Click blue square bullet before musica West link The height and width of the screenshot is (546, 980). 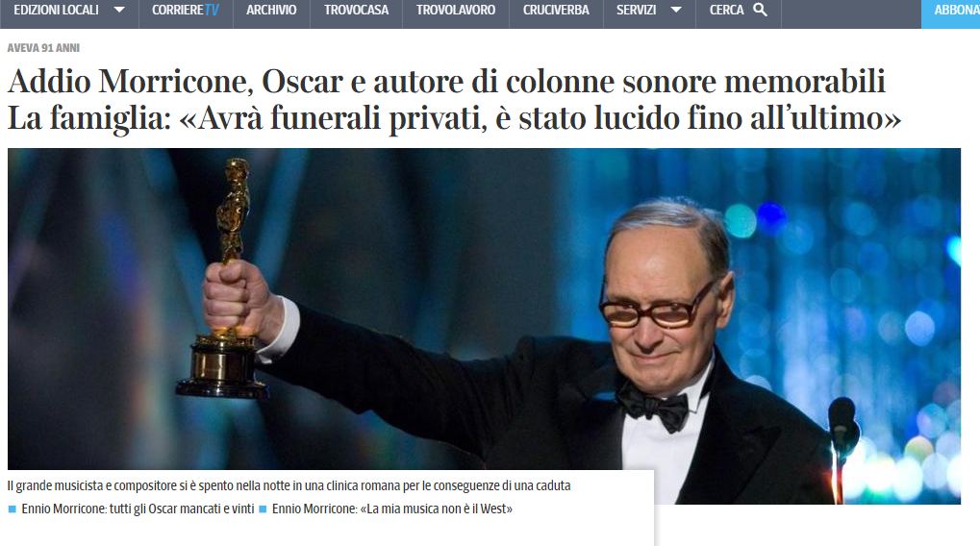click(x=263, y=509)
